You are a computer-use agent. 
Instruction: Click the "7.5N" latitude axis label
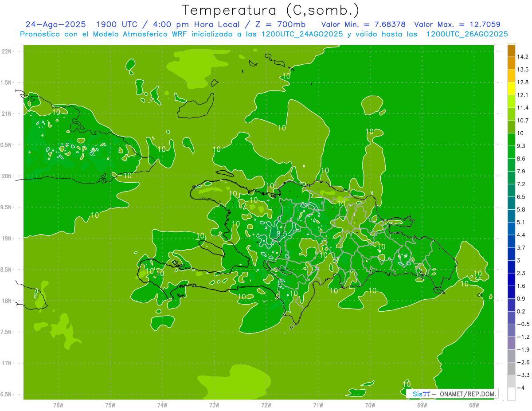pyautogui.click(x=6, y=332)
